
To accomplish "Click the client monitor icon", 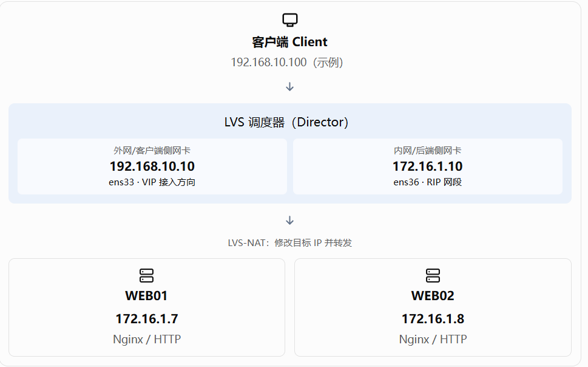I will click(290, 20).
